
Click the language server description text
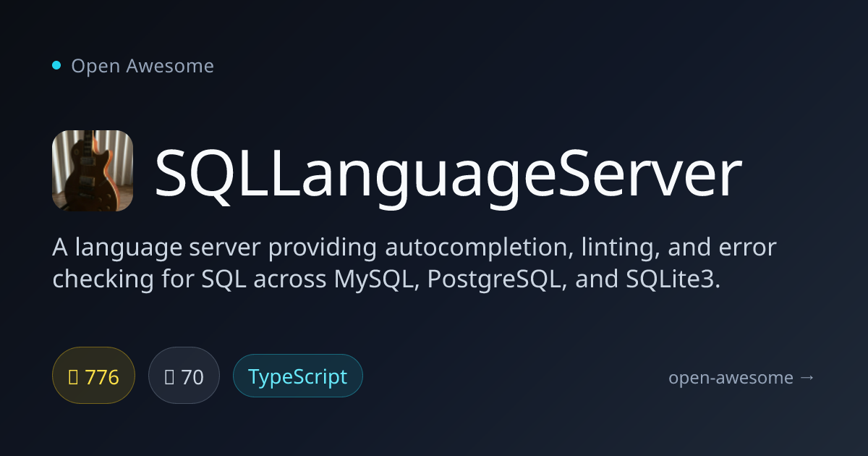[414, 263]
